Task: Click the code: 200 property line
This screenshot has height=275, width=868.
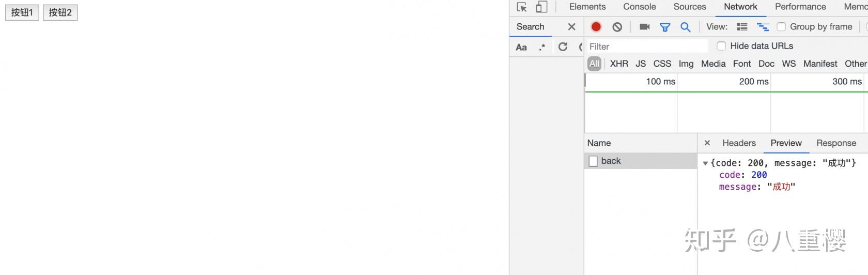Action: pyautogui.click(x=743, y=175)
